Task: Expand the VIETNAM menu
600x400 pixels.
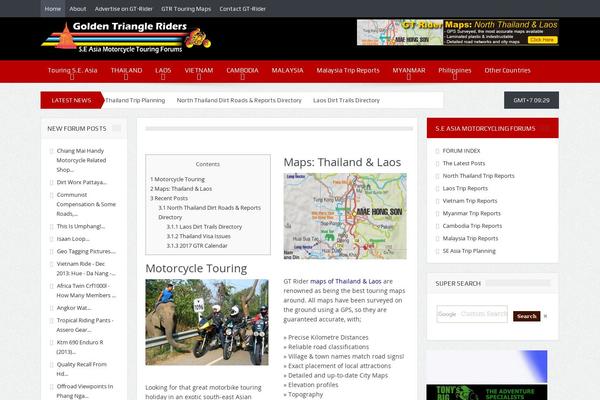Action: click(x=199, y=72)
